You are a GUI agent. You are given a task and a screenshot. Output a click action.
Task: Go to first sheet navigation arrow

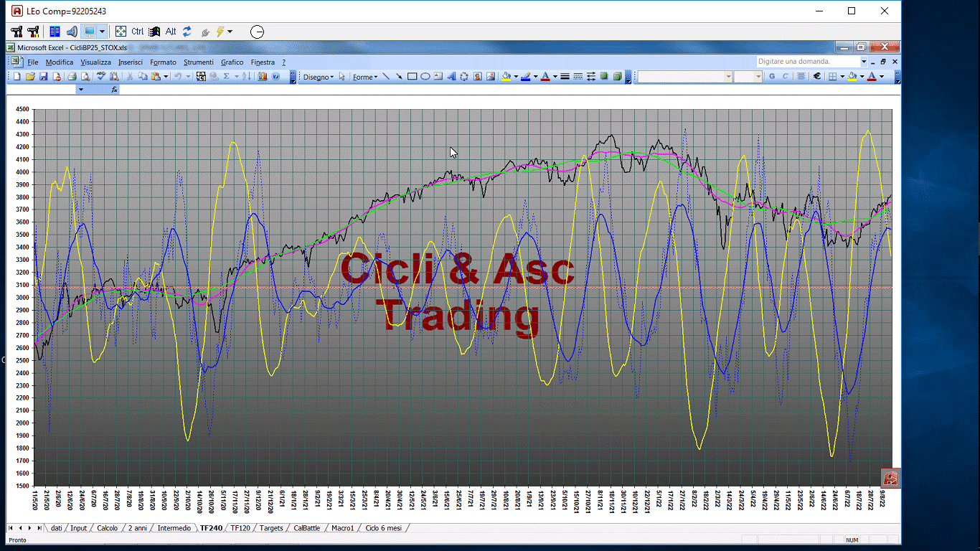10,528
